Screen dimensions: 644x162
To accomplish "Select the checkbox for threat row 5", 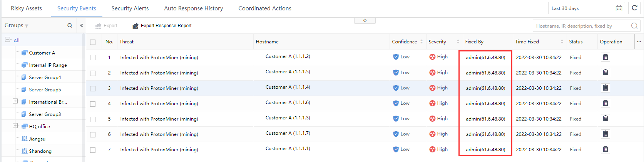I will click(x=93, y=119).
